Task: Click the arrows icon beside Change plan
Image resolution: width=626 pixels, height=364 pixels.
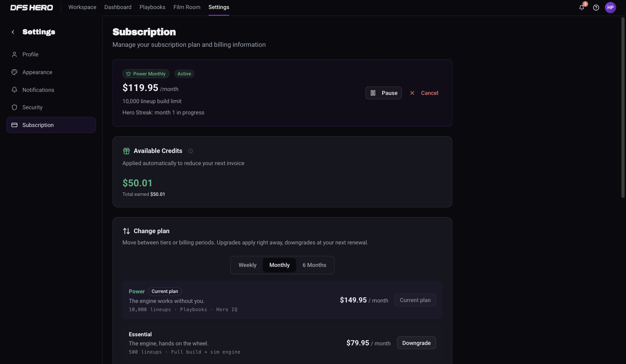Action: [x=126, y=231]
